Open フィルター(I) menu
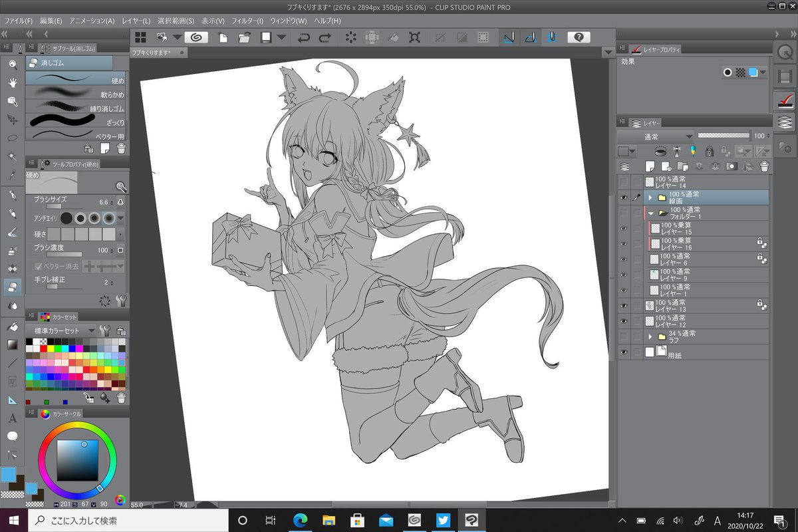The image size is (798, 532). [x=247, y=21]
